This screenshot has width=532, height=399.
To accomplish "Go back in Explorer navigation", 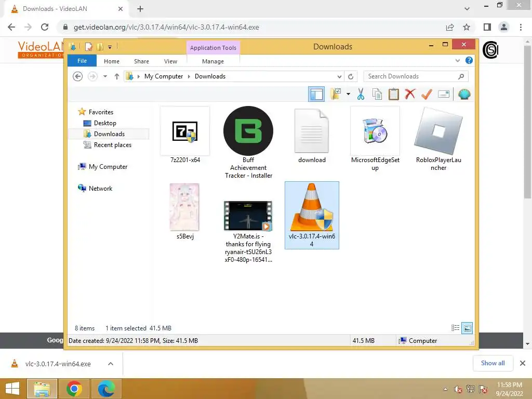I will coord(78,76).
